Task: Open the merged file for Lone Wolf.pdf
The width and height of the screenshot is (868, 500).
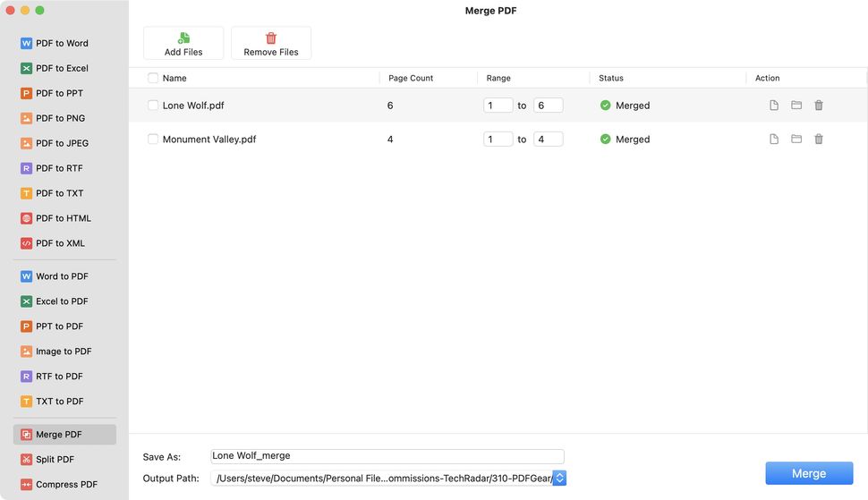Action: 774,106
